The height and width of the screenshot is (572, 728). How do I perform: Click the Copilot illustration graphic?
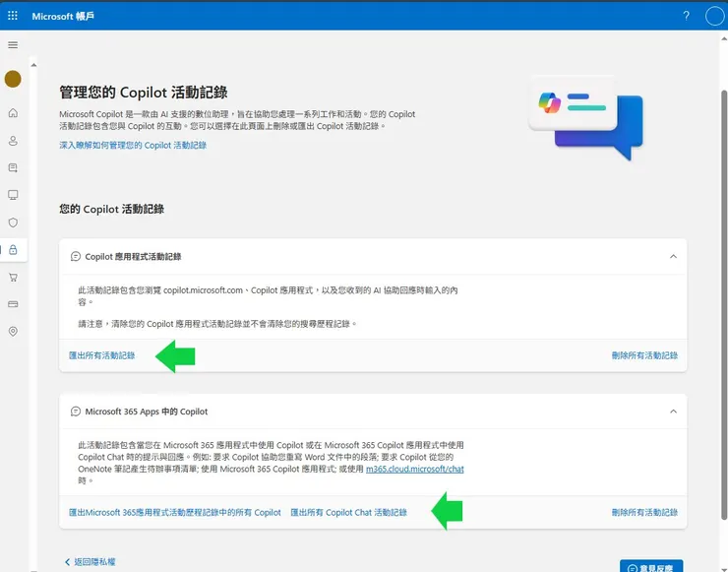click(x=586, y=117)
